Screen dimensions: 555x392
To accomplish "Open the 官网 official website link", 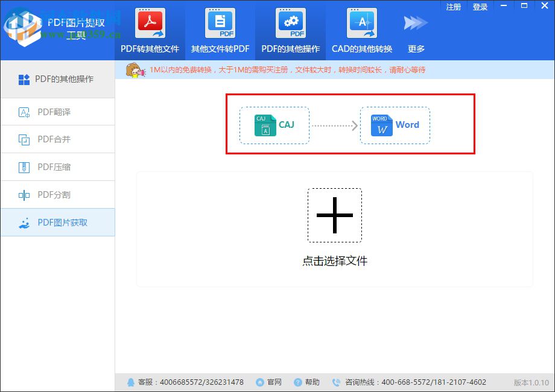I will tap(269, 382).
